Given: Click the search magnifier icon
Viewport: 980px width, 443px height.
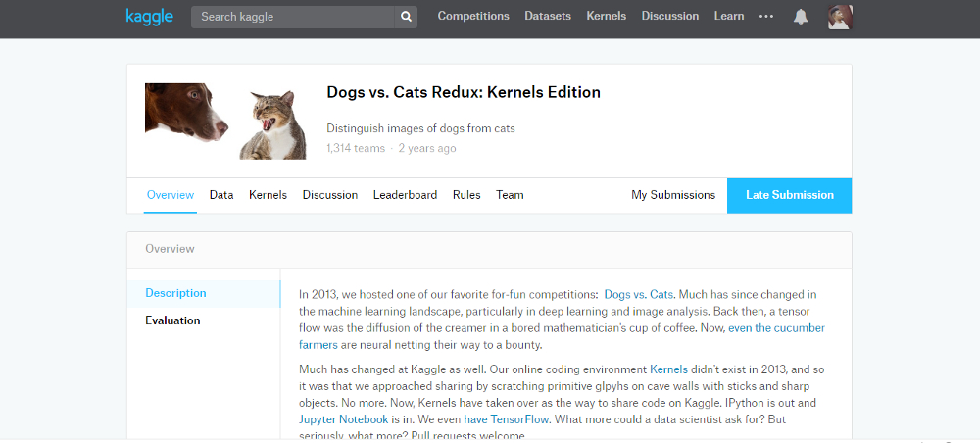Looking at the screenshot, I should 406,17.
